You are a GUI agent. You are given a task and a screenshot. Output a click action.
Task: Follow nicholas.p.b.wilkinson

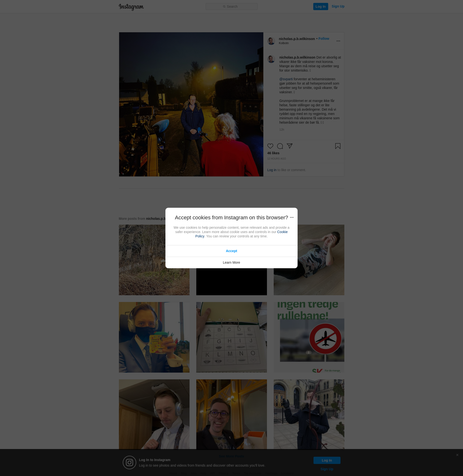(324, 39)
